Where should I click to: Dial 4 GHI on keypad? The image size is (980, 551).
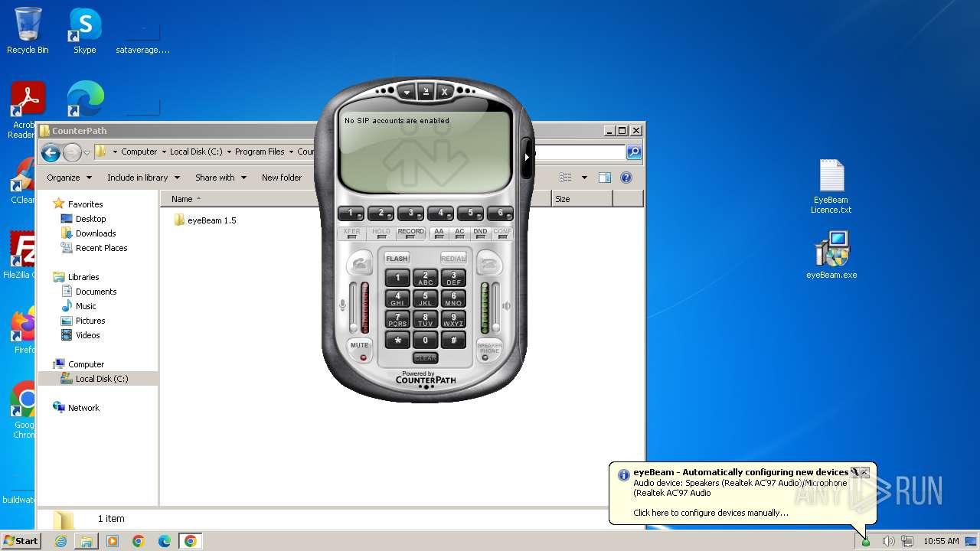[x=397, y=298]
